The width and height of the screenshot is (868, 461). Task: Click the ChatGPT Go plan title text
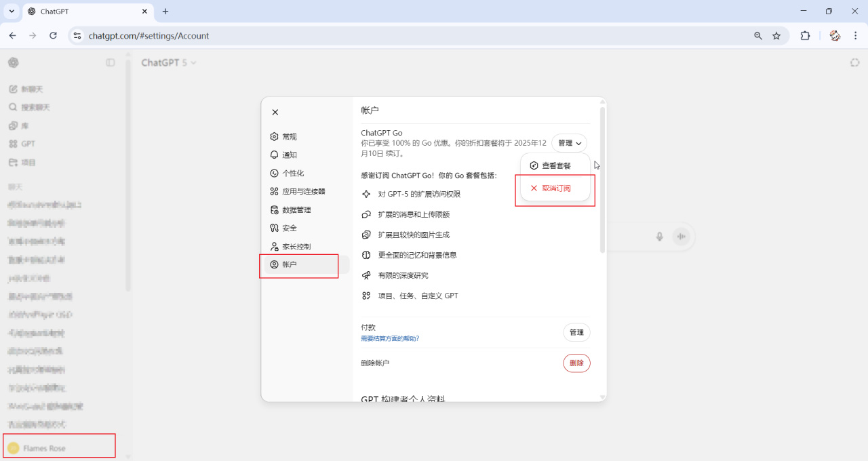coord(381,133)
